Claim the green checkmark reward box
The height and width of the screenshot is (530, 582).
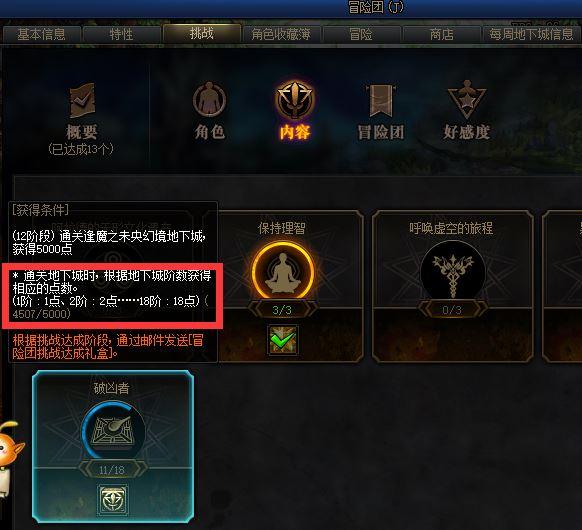283,340
